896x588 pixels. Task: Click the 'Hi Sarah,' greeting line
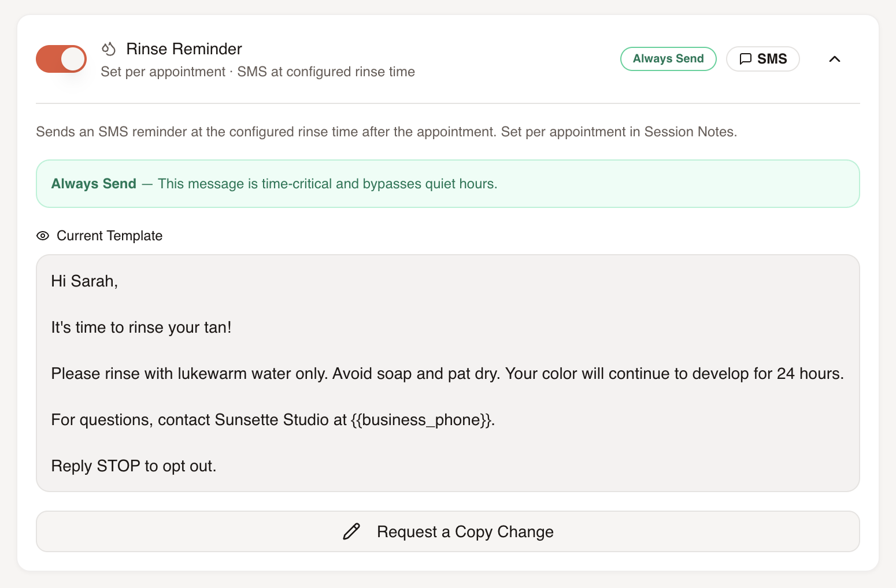[84, 281]
